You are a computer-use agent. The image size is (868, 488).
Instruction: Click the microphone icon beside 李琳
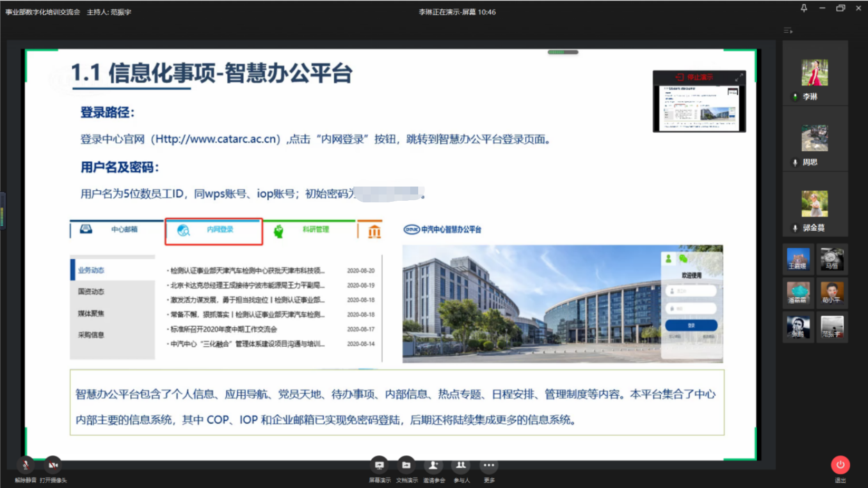tap(795, 97)
